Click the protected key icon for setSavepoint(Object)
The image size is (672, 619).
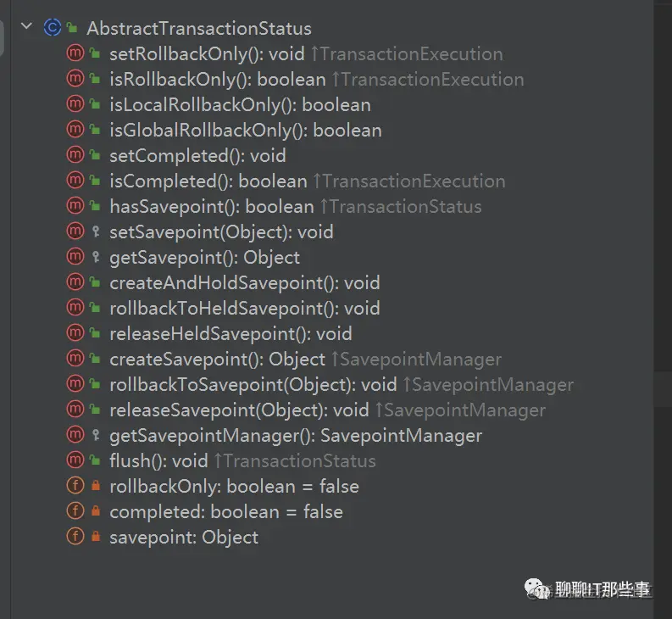point(96,231)
